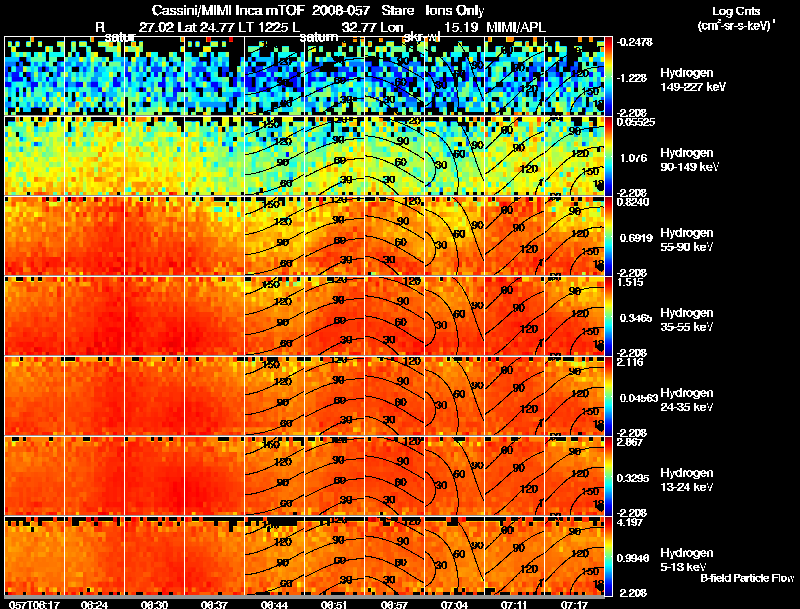800x609 pixels.
Task: Click the color bar beside Hydrogen 5-13 keV
Action: 608,556
